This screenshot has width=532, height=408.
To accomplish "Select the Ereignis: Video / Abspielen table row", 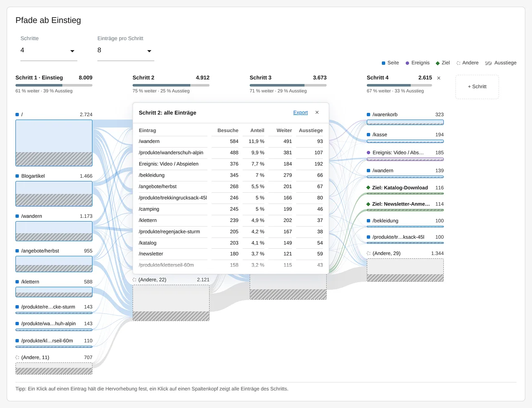I will [231, 164].
